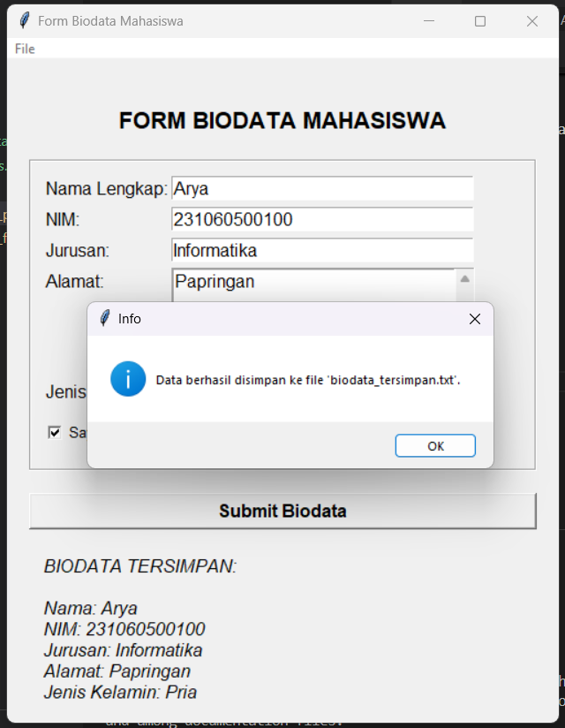The width and height of the screenshot is (565, 728).
Task: Click the FORM BIODATA MAHASISWA heading
Action: pos(282,121)
